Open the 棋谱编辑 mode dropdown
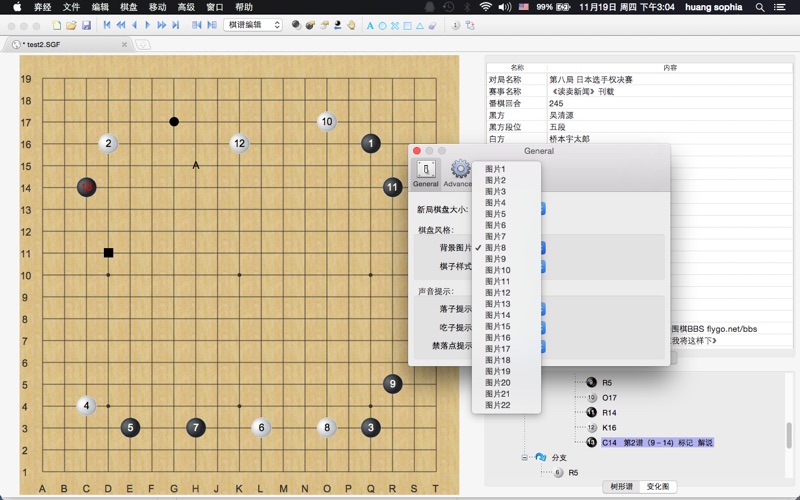This screenshot has height=500, width=800. click(x=253, y=25)
